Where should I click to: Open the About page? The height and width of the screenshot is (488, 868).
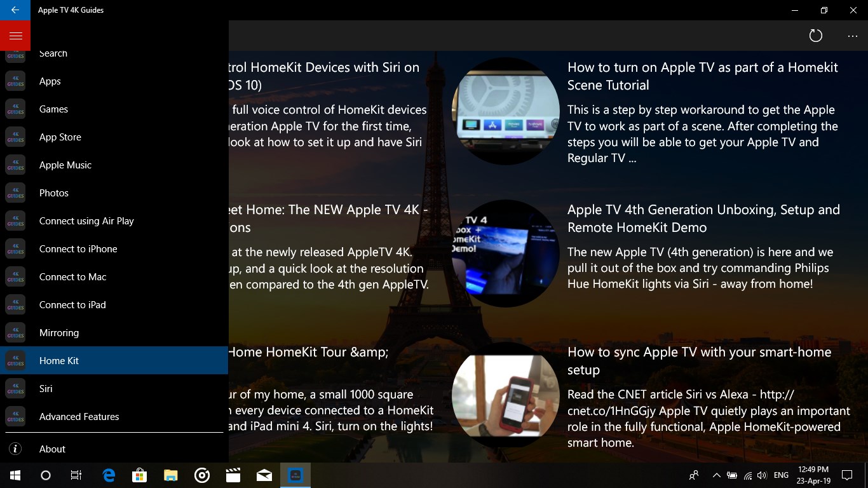click(x=114, y=449)
